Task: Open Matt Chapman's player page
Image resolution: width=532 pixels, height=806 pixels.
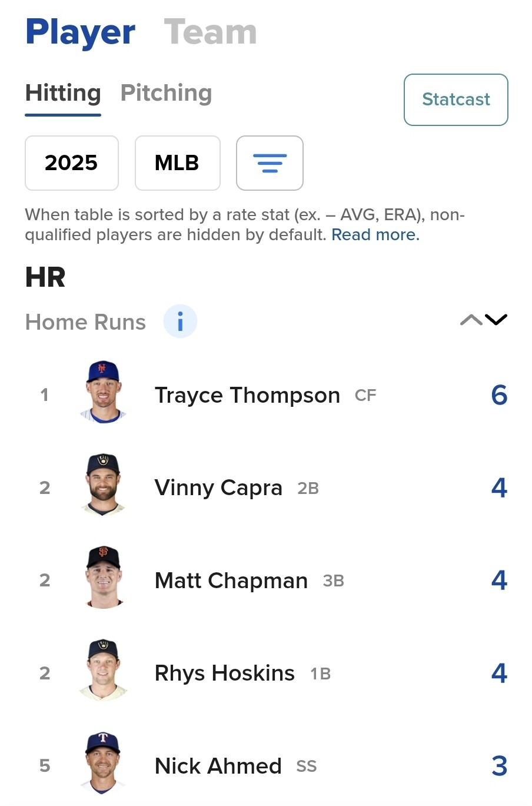Action: (231, 581)
